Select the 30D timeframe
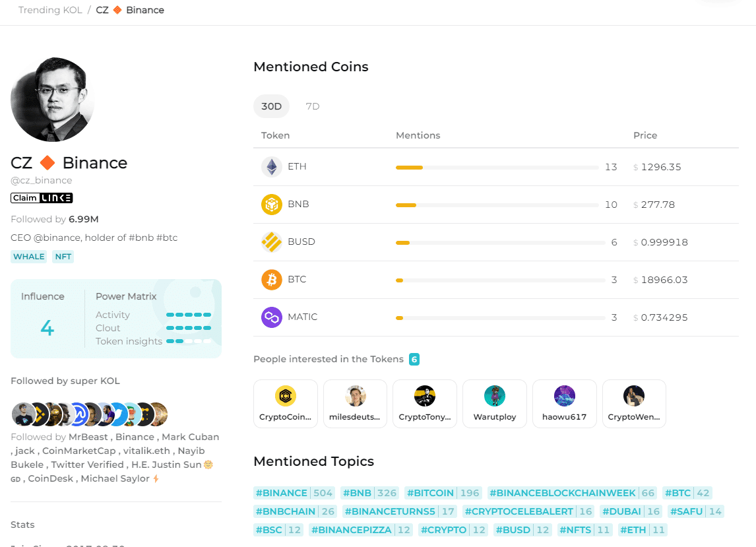Image resolution: width=756 pixels, height=547 pixels. pyautogui.click(x=271, y=106)
